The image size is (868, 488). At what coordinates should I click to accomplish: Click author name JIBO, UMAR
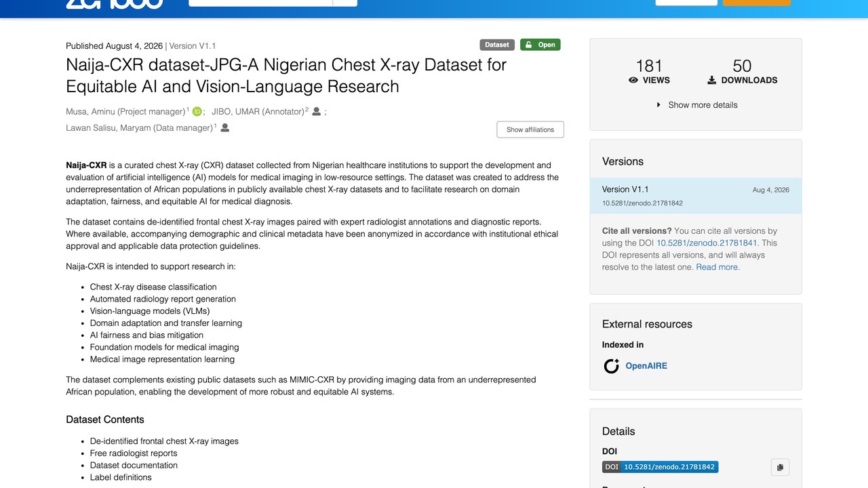tap(236, 112)
